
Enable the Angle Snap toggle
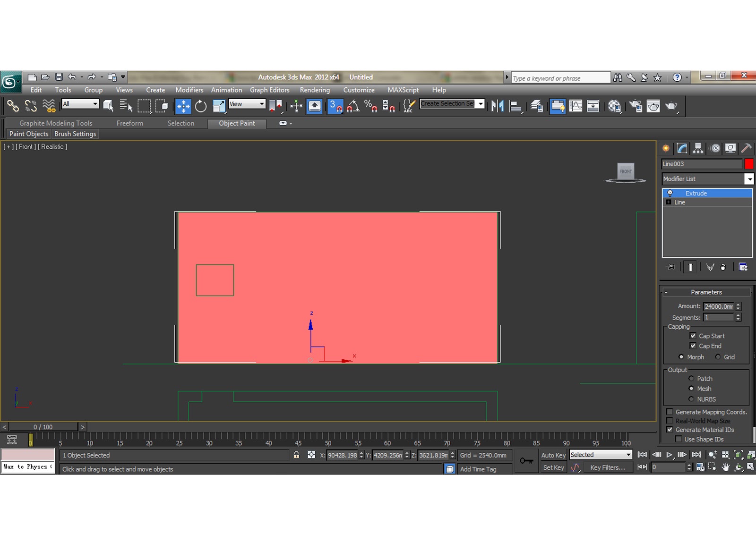(352, 106)
